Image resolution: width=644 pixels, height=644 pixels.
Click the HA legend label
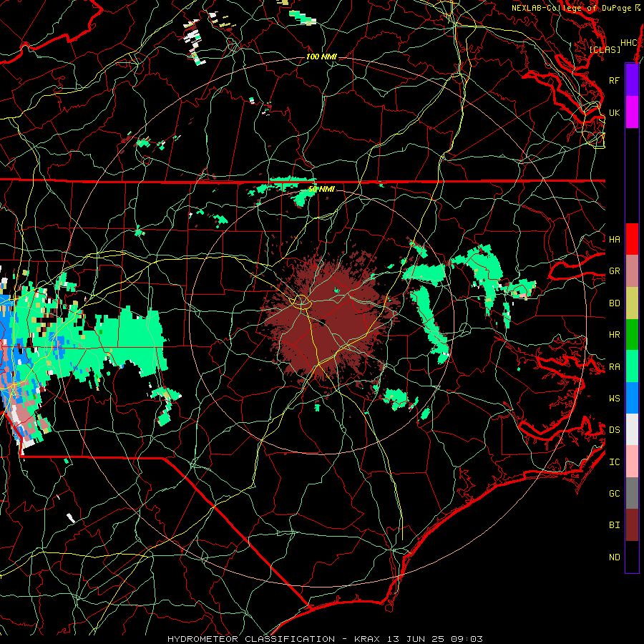pyautogui.click(x=614, y=239)
